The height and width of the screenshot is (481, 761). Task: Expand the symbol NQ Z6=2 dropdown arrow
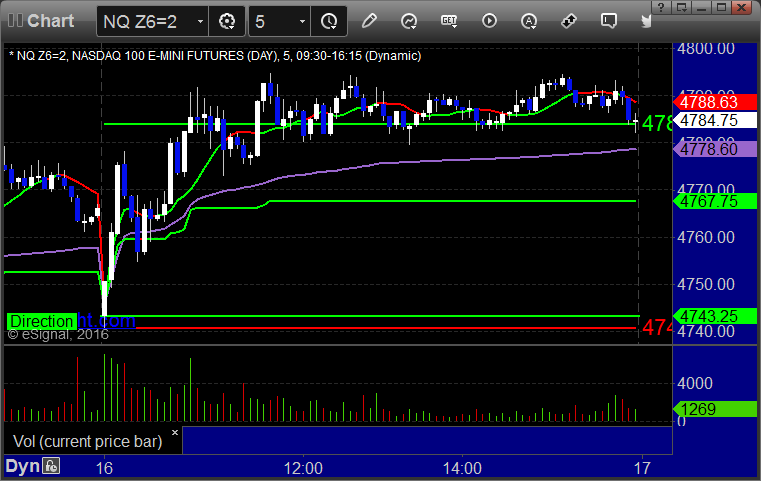click(x=200, y=21)
